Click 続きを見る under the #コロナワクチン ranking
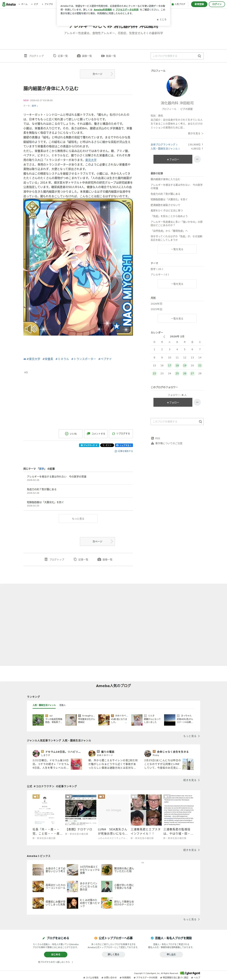Screen dimensions: 227x980 tap(191, 850)
